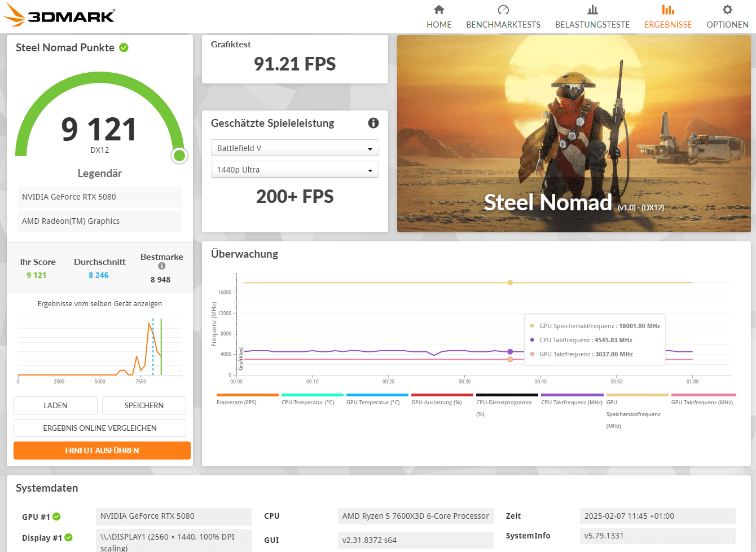Click the 91.21 FPS Grafiktest result
This screenshot has width=756, height=552.
(295, 64)
